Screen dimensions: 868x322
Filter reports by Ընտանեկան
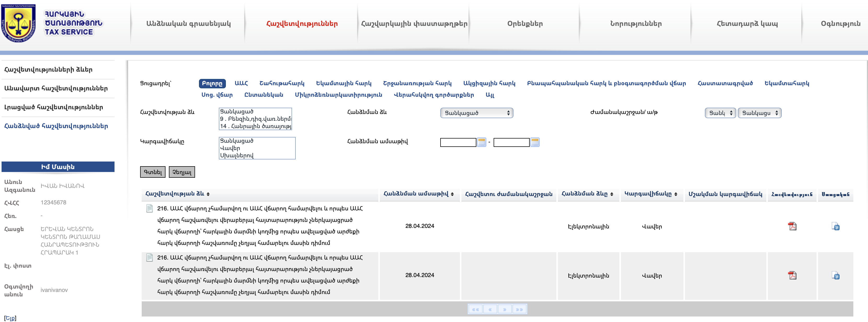coord(264,95)
